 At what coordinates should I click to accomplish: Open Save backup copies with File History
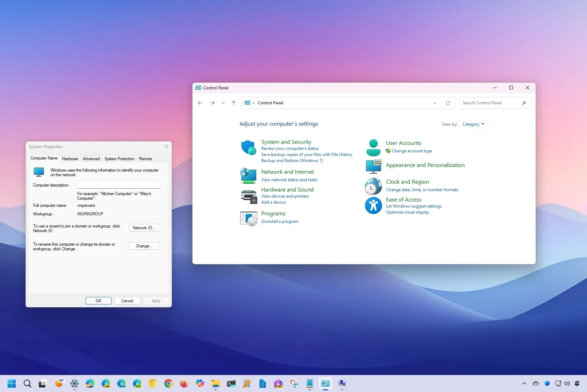(x=307, y=155)
